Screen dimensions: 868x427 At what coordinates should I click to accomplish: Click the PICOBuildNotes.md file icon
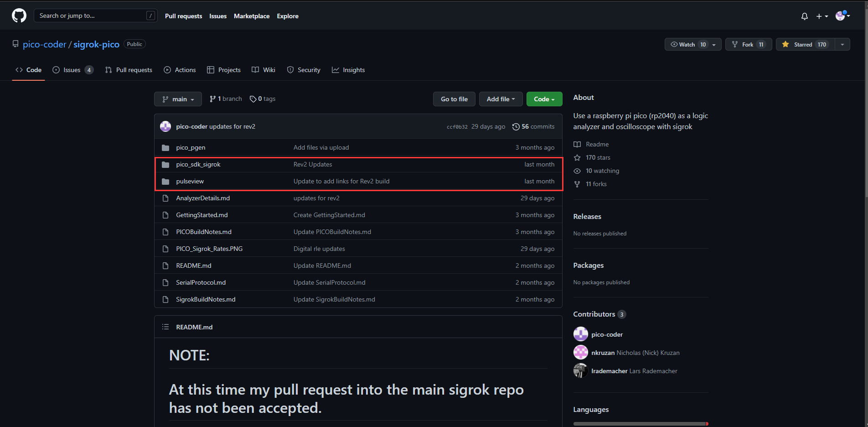coord(165,232)
